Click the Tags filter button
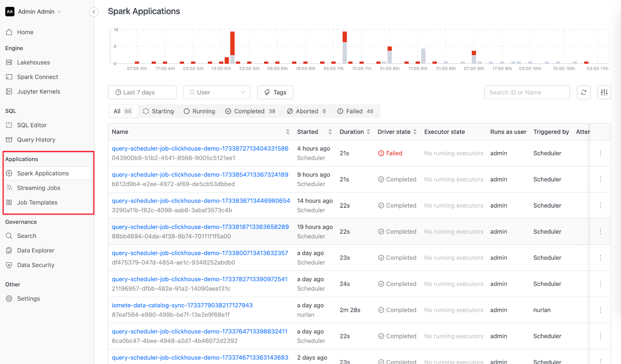621x364 pixels. (x=275, y=92)
